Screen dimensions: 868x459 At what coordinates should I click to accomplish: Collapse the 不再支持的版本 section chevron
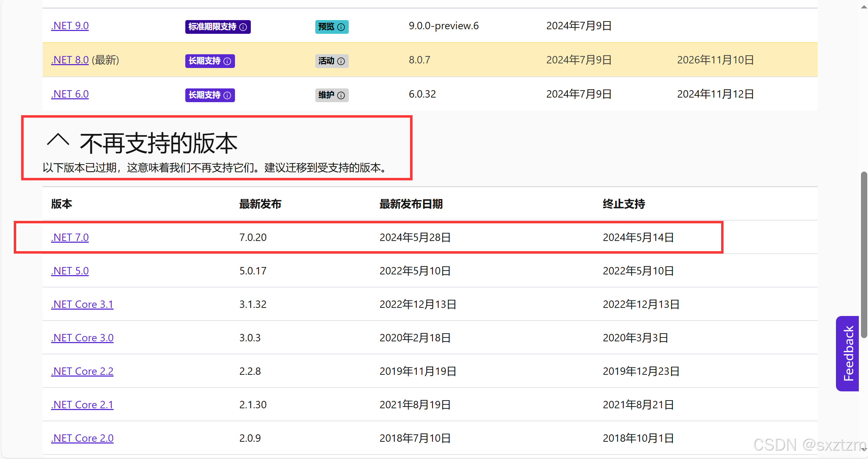click(x=58, y=140)
